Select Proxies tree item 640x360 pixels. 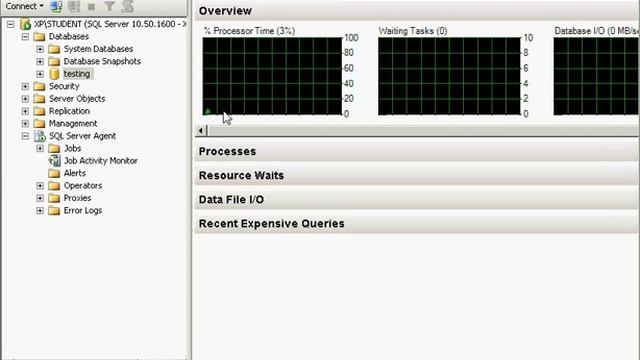coord(77,198)
